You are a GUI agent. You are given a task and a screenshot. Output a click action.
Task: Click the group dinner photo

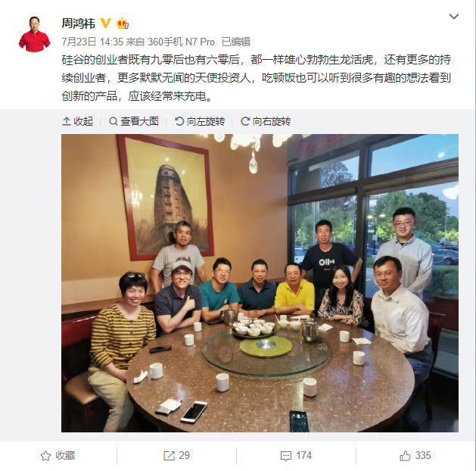[260, 283]
